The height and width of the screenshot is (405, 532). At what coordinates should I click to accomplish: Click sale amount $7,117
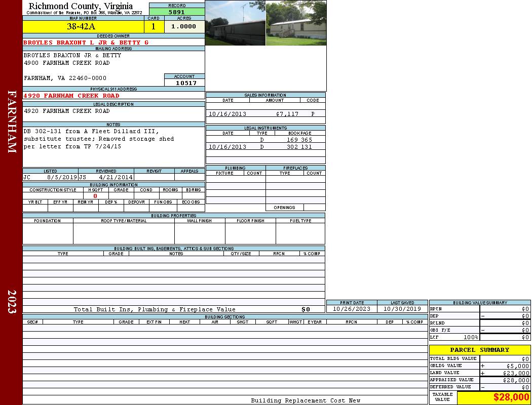tap(287, 114)
